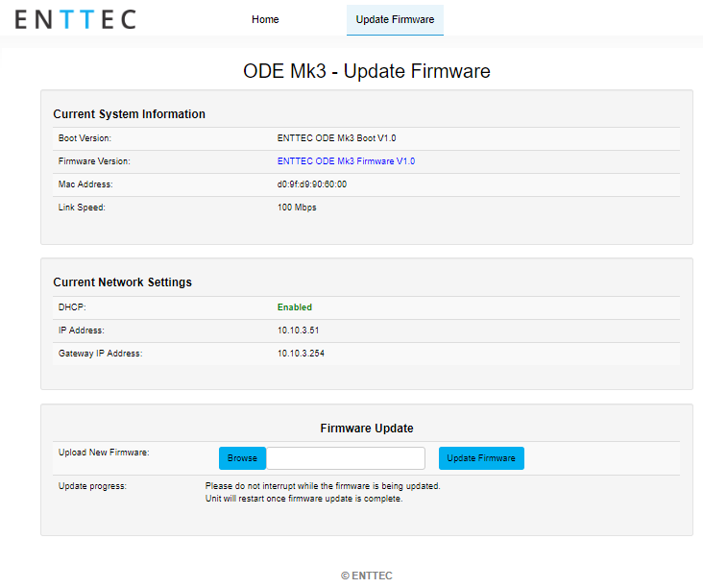Image resolution: width=703 pixels, height=588 pixels.
Task: Click the Mac Address label
Action: pyautogui.click(x=85, y=184)
